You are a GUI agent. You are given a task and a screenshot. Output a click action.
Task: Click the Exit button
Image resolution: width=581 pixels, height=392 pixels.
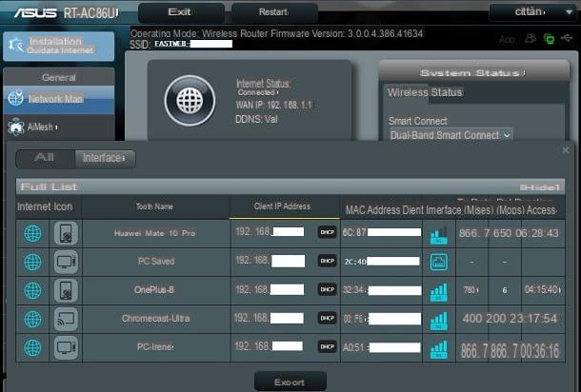(x=181, y=12)
